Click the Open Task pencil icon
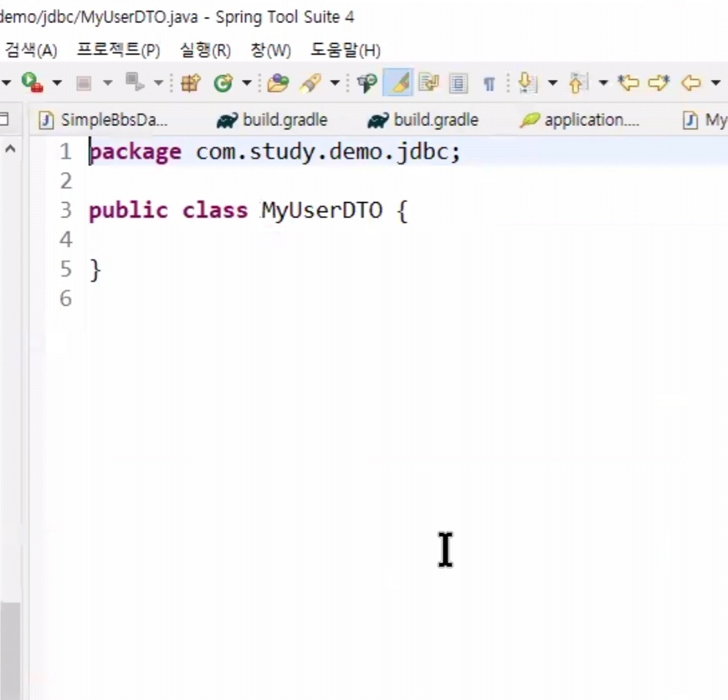Image resolution: width=728 pixels, height=700 pixels. point(311,83)
